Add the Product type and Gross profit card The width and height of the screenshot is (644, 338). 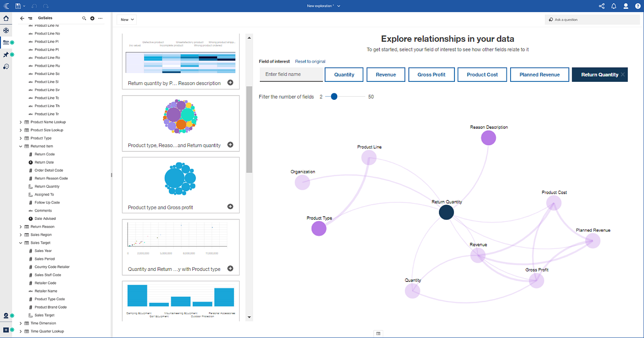[230, 206]
